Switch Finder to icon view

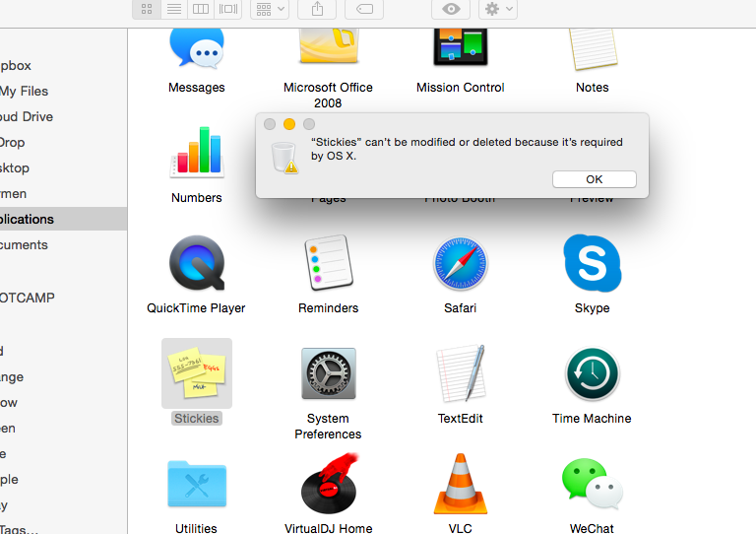pyautogui.click(x=147, y=9)
